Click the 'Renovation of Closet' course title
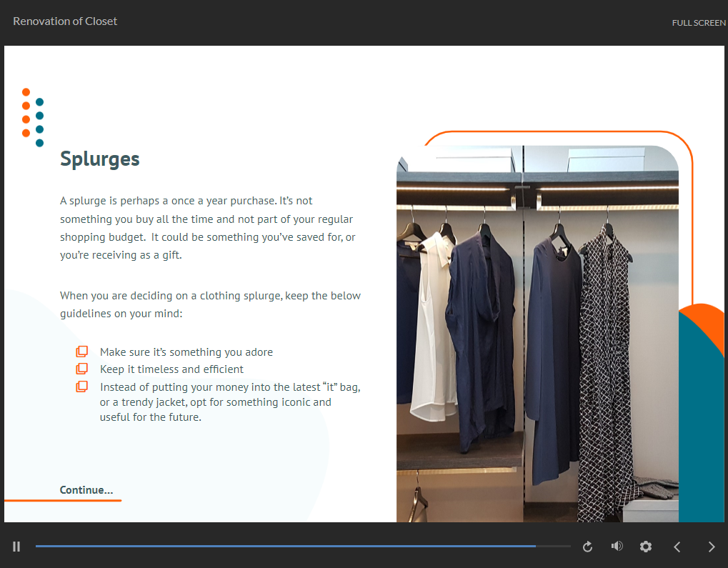 click(65, 21)
